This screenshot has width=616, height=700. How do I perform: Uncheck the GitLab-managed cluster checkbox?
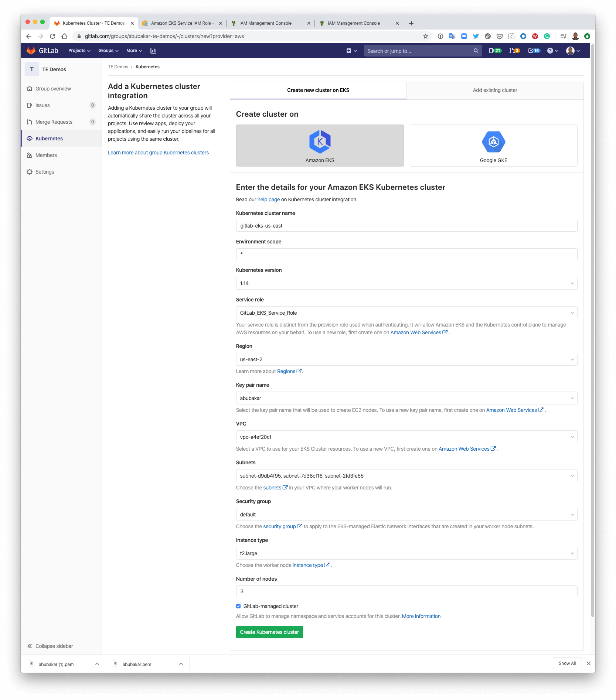[238, 606]
